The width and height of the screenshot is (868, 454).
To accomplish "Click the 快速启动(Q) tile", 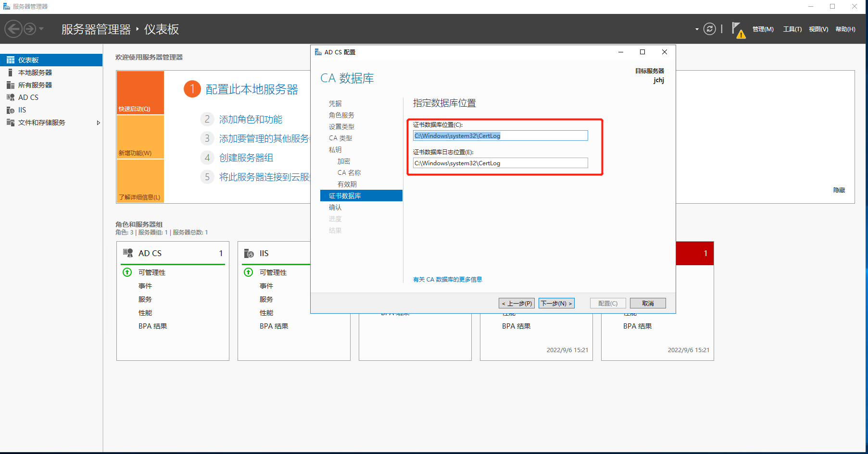I will point(140,93).
